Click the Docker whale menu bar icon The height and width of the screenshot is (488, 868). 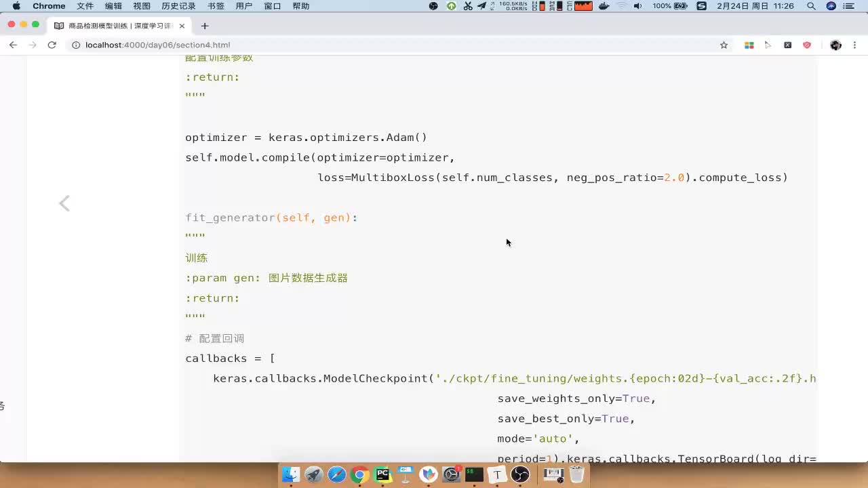pyautogui.click(x=604, y=6)
